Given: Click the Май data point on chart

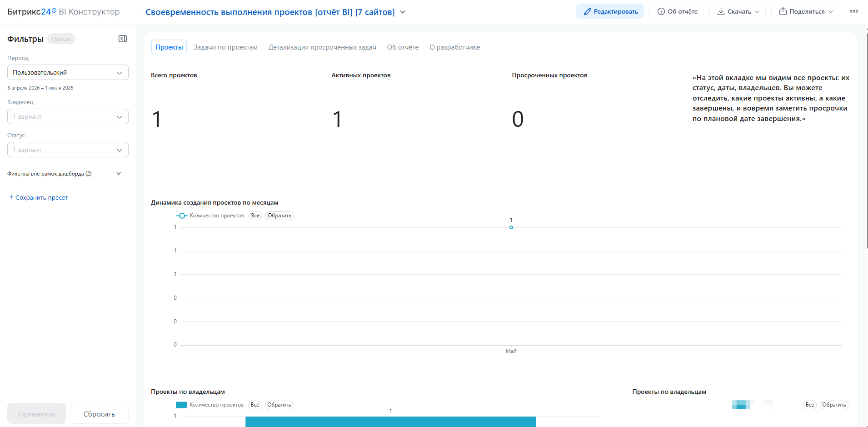Looking at the screenshot, I should [511, 227].
